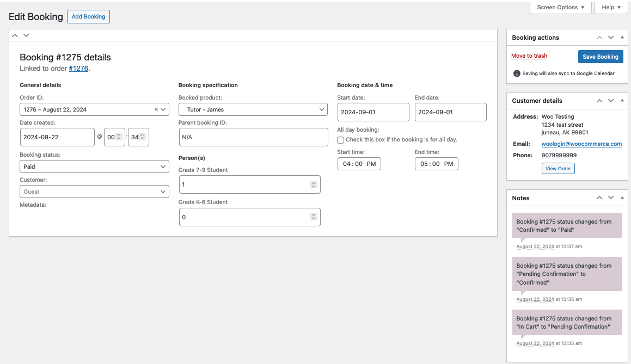This screenshot has height=364, width=631.
Task: Move the booking details panel down
Action: (x=26, y=35)
